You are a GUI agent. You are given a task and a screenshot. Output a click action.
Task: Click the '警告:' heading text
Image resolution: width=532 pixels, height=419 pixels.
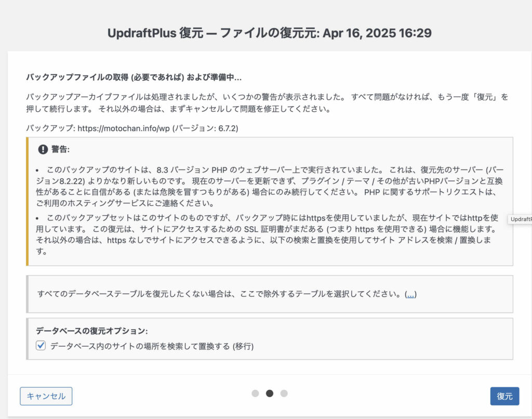coord(60,149)
